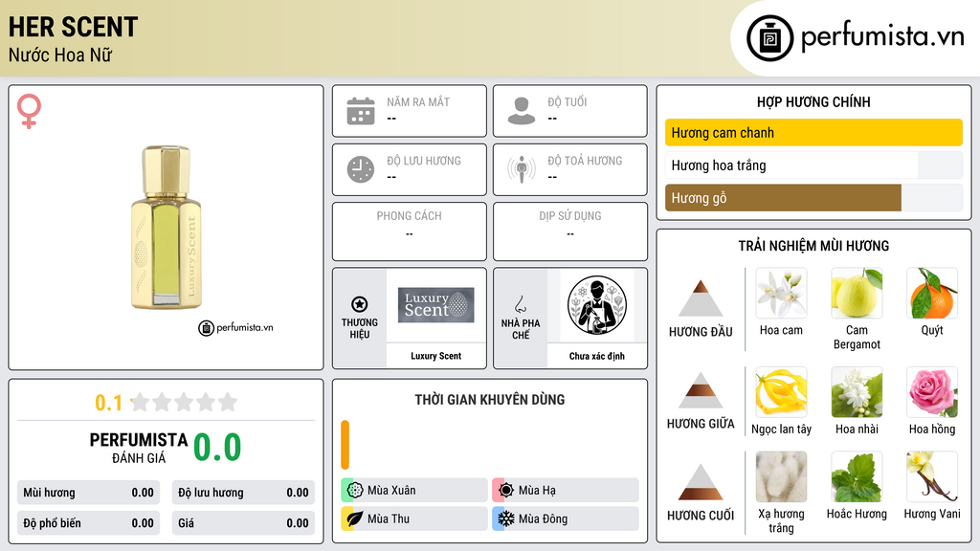This screenshot has width=980, height=551.
Task: Click the star badge Thương hiệu icon
Action: click(x=360, y=304)
